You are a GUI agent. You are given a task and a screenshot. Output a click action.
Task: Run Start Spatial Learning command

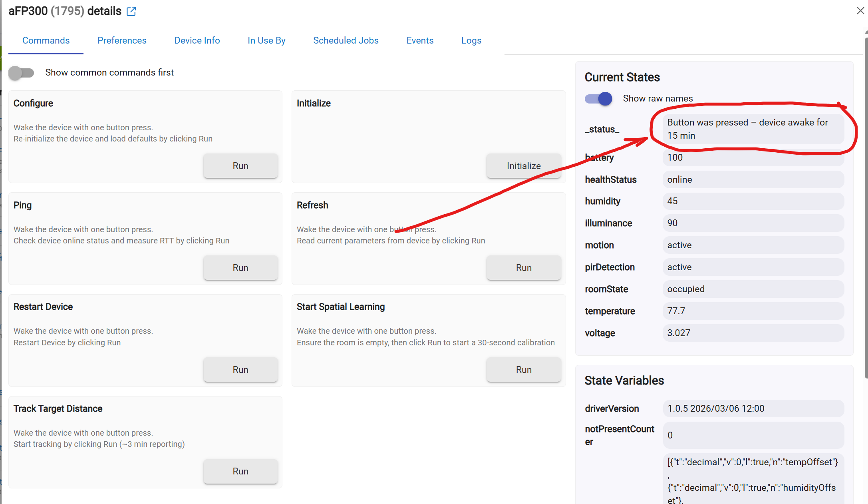coord(523,370)
